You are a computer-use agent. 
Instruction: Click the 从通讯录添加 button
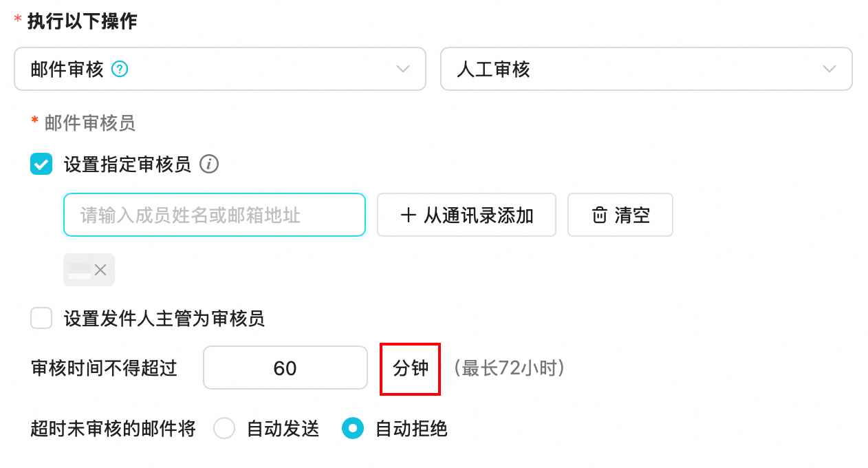[466, 215]
